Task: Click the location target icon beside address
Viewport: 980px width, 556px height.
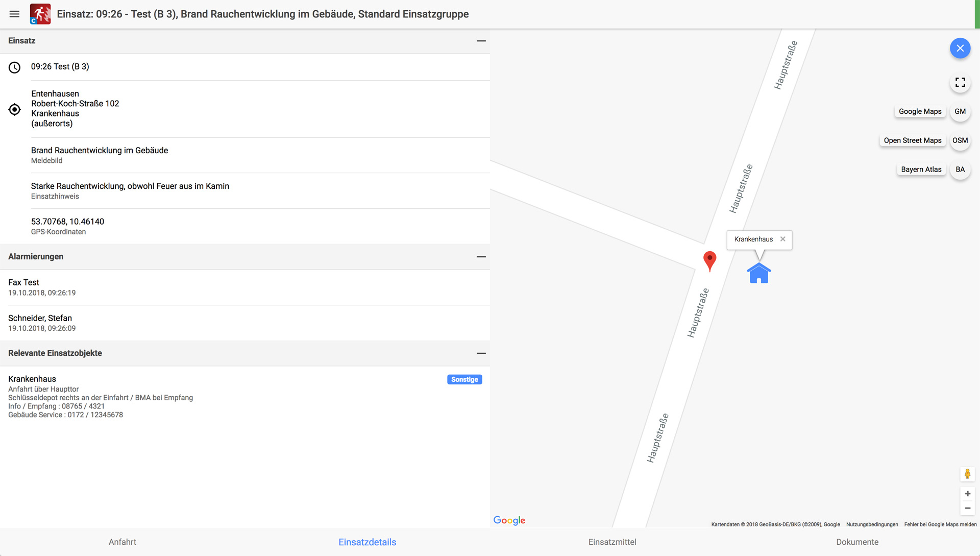Action: [x=15, y=109]
